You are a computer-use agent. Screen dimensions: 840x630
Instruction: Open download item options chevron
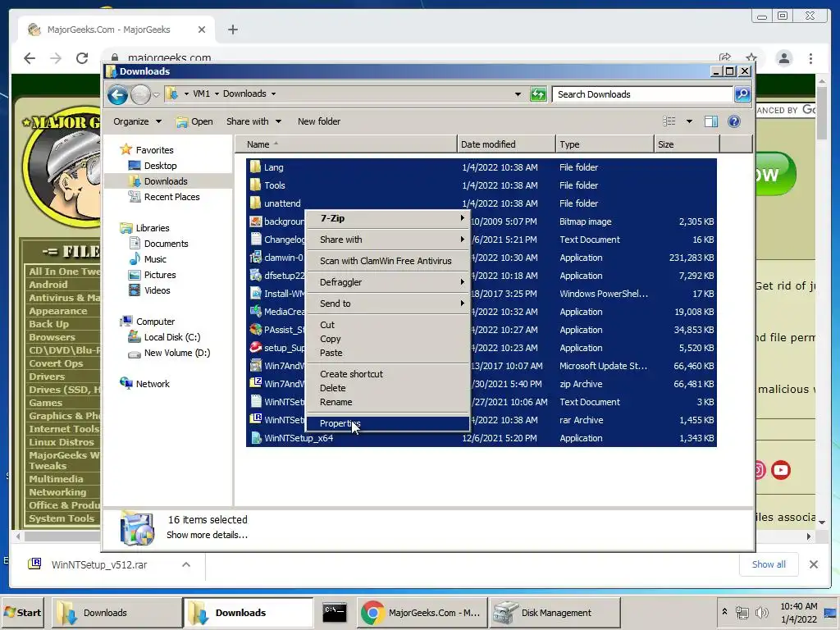click(x=186, y=564)
